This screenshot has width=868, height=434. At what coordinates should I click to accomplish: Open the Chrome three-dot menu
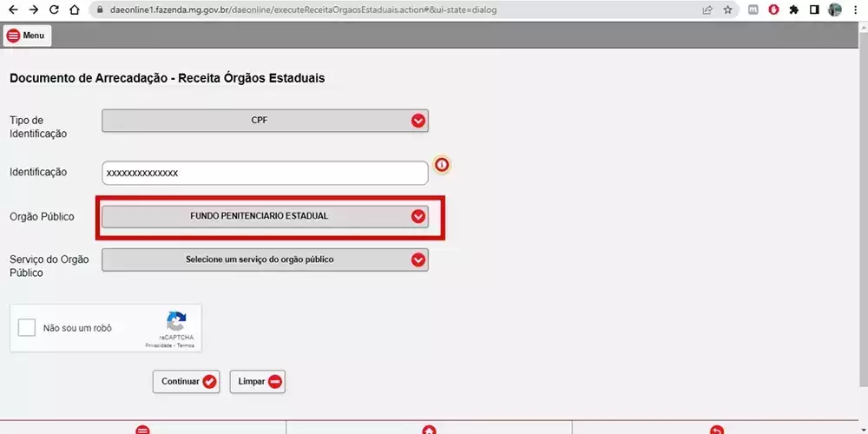tap(856, 10)
